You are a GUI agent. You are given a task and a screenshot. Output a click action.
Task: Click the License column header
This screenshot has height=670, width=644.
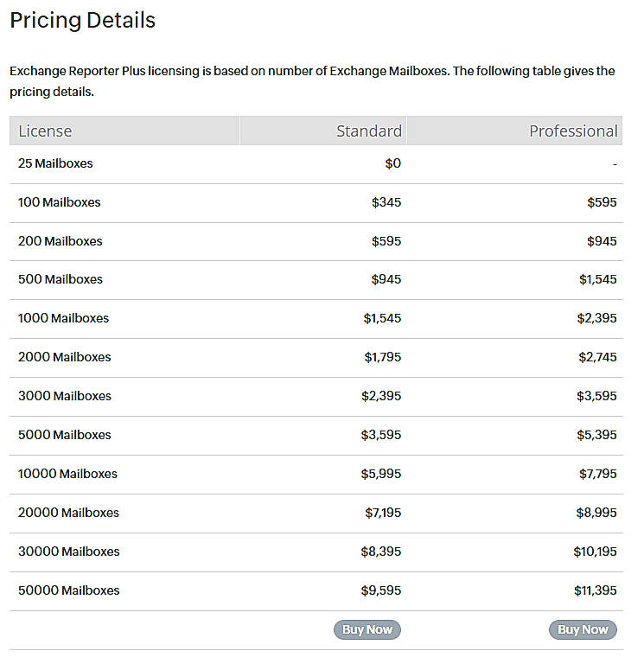tap(45, 131)
